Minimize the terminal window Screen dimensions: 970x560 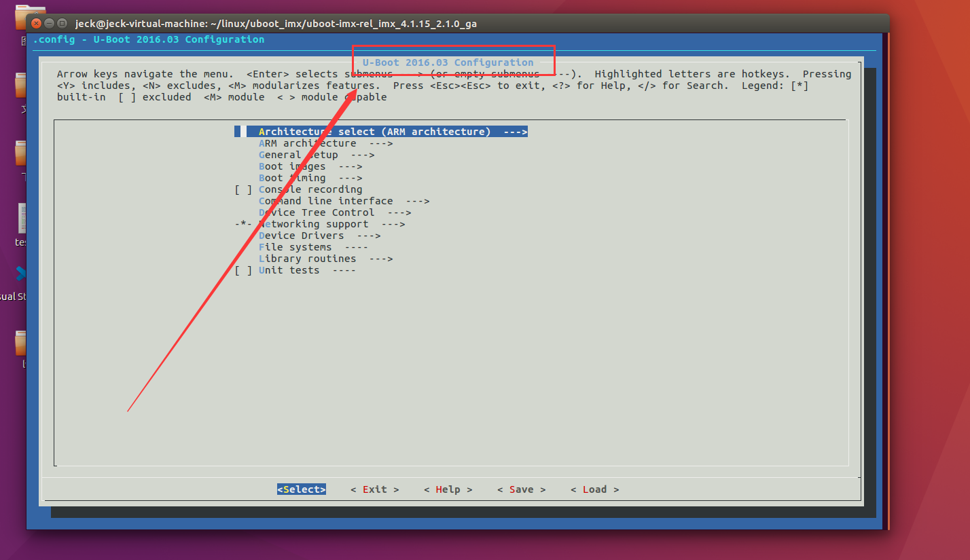tap(50, 24)
